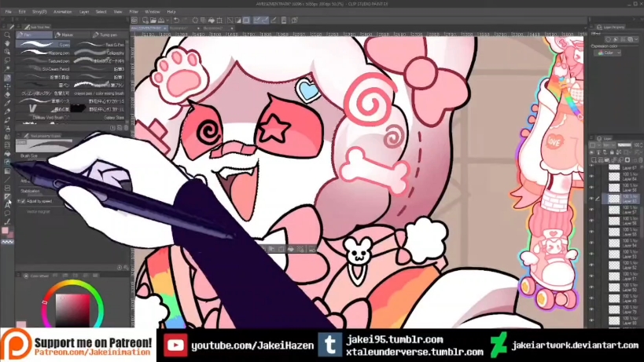644x362 pixels.
Task: Click the smartphone connect icon in command bar
Action: (284, 20)
